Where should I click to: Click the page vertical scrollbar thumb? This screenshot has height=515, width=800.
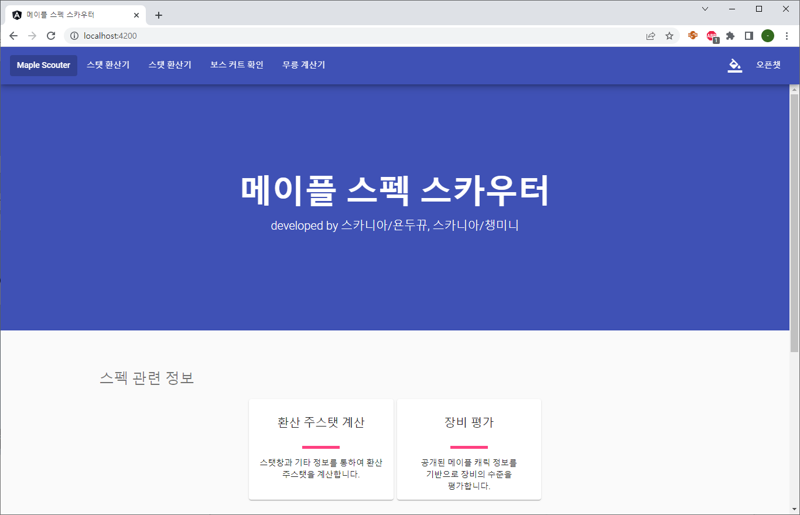[x=794, y=223]
